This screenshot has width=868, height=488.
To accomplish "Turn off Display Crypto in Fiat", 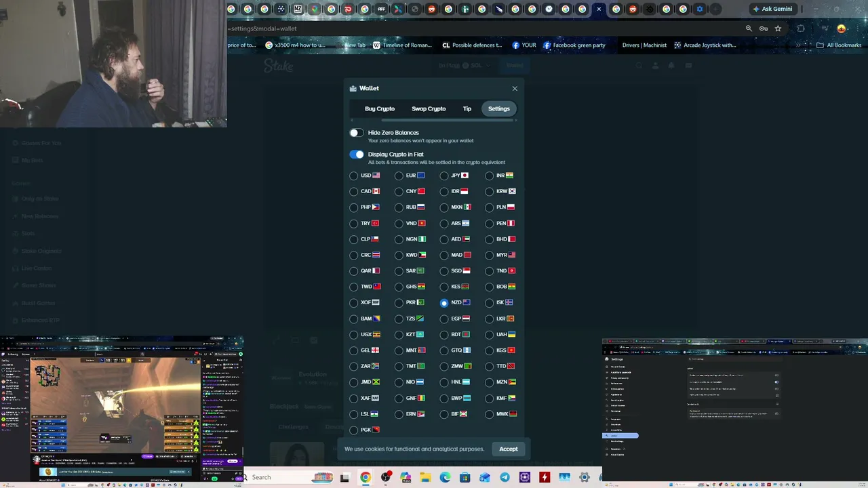I will point(357,155).
